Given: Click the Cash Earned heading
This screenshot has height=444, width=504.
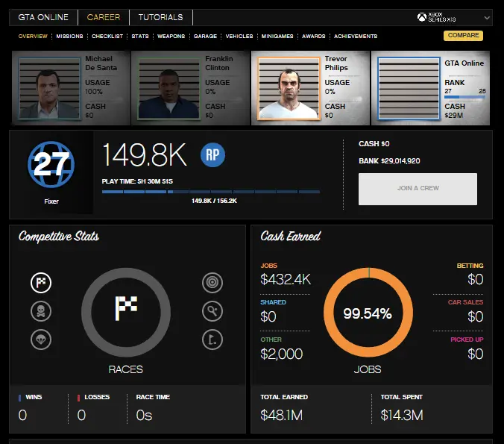Looking at the screenshot, I should coord(291,236).
